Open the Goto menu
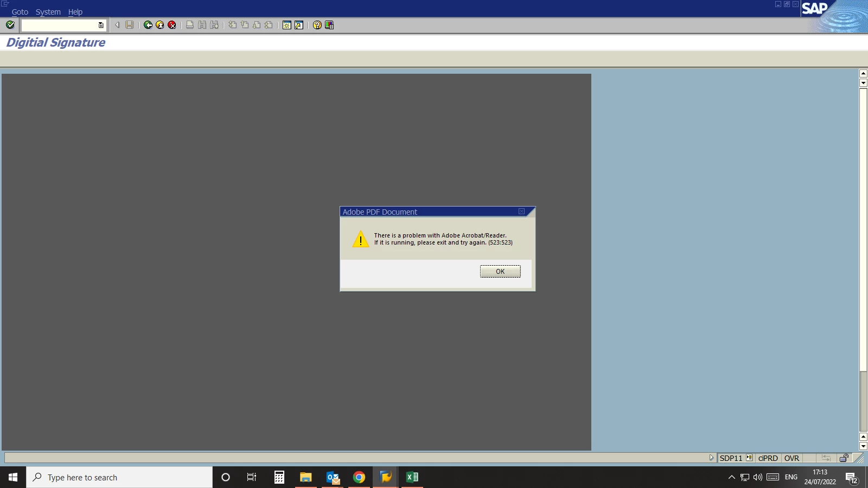 click(x=20, y=12)
